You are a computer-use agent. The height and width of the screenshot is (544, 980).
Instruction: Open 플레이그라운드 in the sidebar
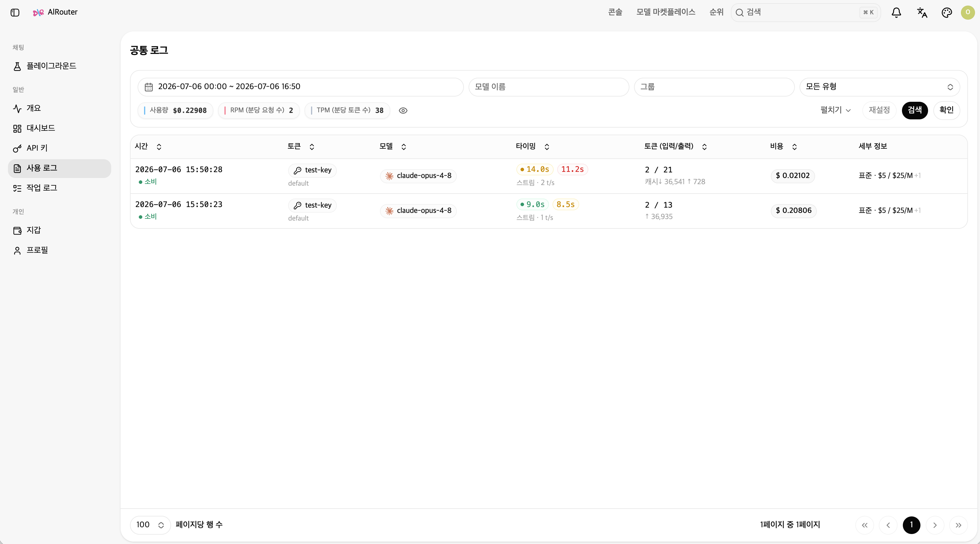pyautogui.click(x=59, y=66)
